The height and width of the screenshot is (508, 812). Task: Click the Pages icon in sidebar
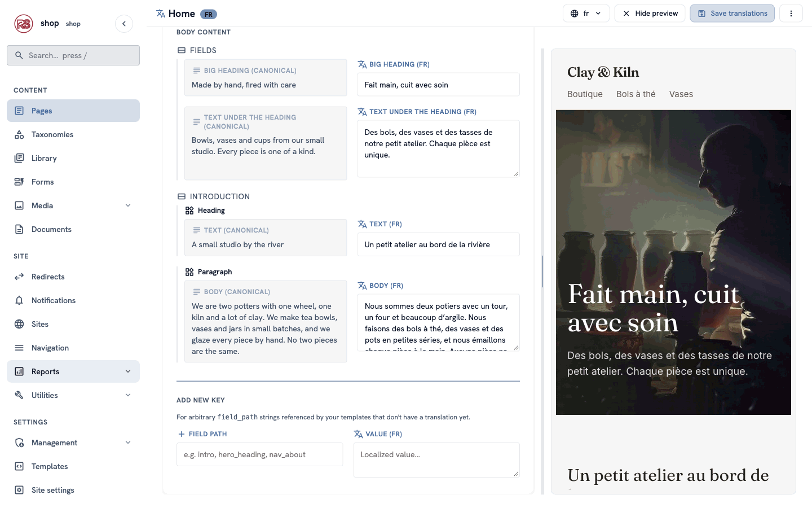pos(19,111)
